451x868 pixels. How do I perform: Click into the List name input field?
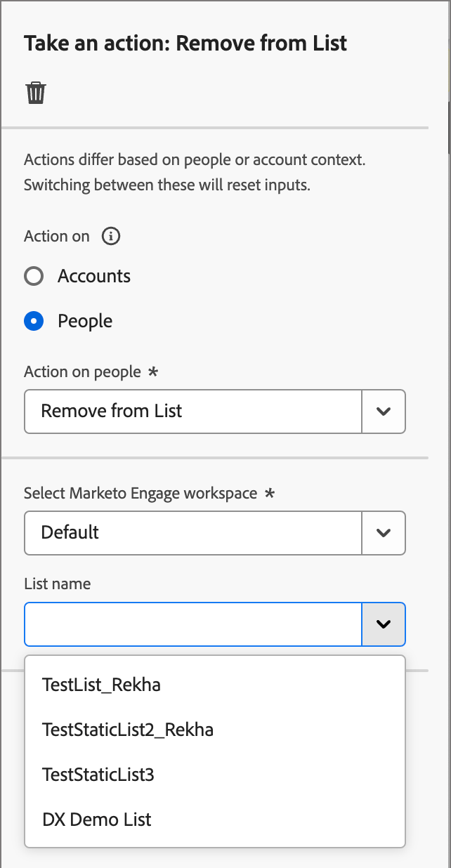[x=193, y=624]
